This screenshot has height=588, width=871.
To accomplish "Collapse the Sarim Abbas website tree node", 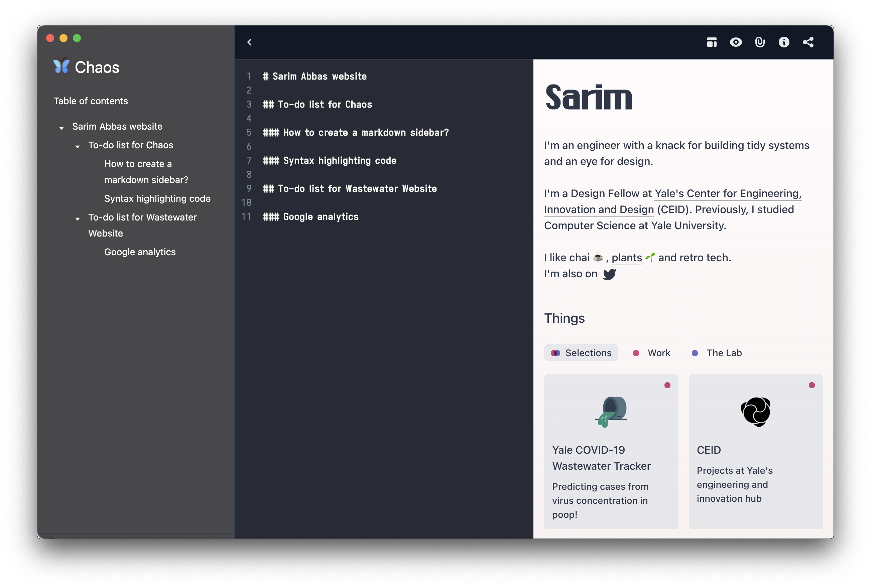I will coord(61,128).
